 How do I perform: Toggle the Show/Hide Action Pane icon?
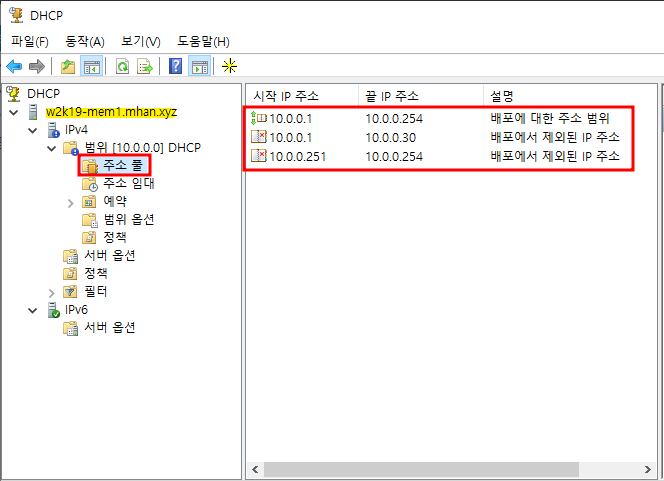[x=199, y=66]
